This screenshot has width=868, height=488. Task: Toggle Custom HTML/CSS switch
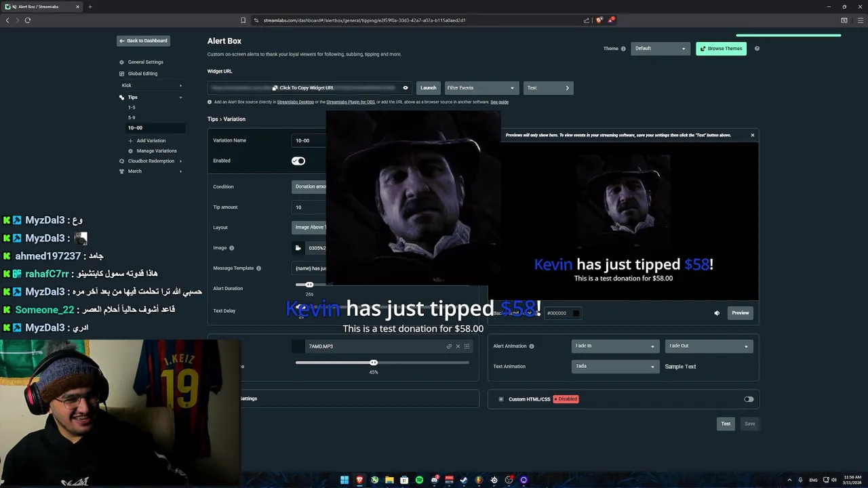click(749, 399)
